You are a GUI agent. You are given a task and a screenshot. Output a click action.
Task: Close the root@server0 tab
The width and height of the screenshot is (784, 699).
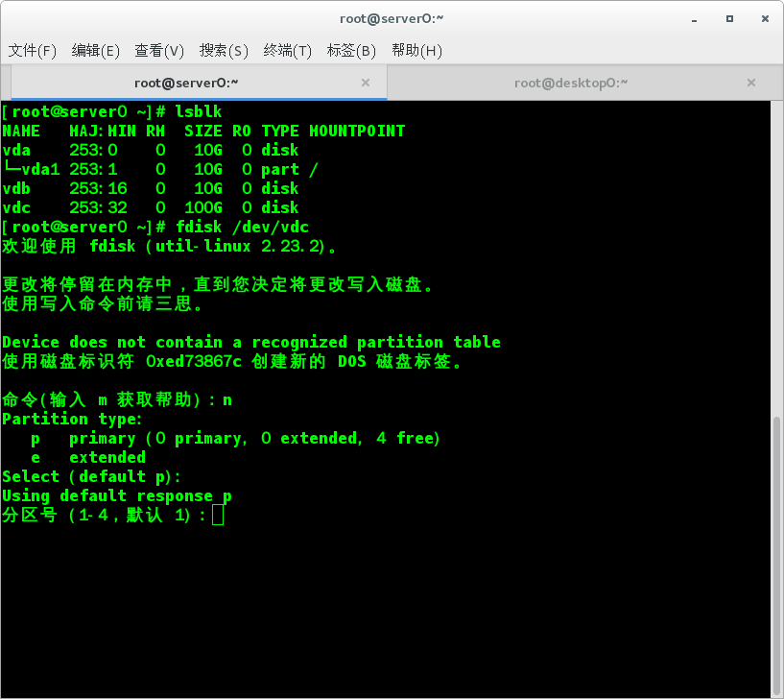(x=366, y=83)
